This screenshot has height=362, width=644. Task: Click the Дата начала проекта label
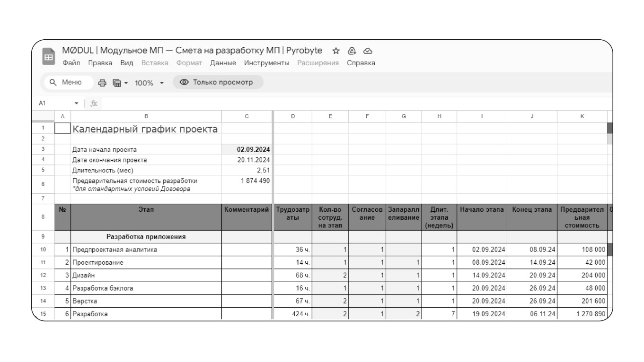(105, 149)
